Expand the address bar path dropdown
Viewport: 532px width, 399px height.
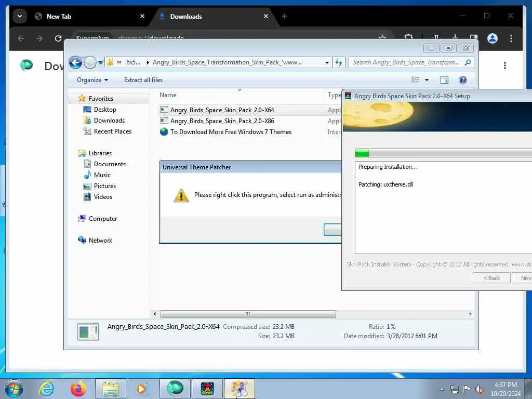(327, 62)
